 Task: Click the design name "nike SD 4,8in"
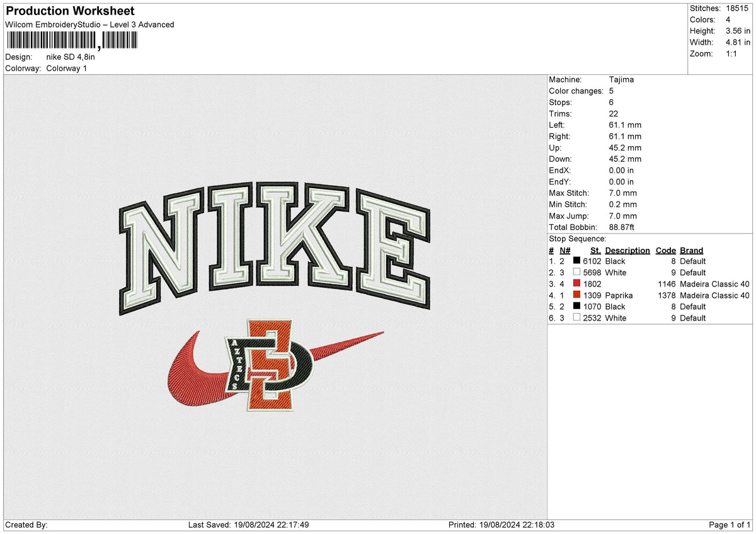pyautogui.click(x=71, y=57)
